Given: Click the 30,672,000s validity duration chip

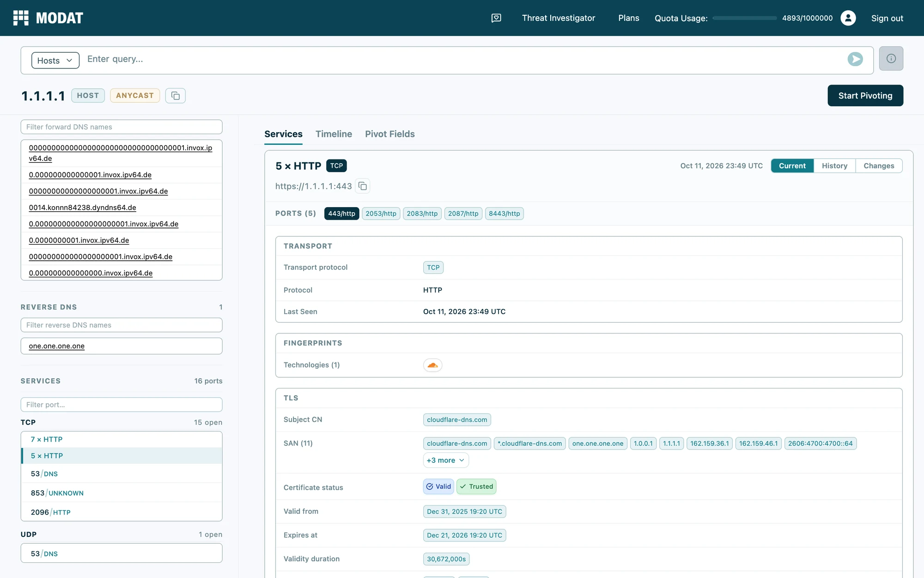Looking at the screenshot, I should [x=446, y=559].
